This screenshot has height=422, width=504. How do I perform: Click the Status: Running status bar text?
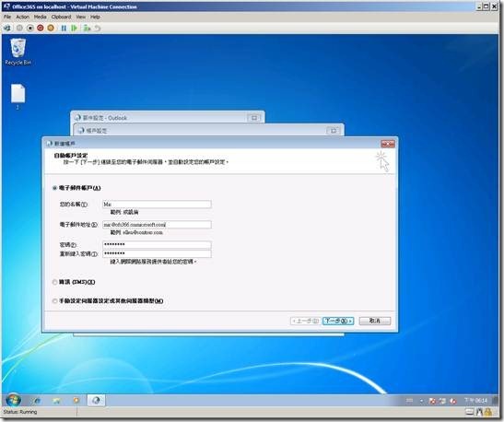click(x=20, y=412)
